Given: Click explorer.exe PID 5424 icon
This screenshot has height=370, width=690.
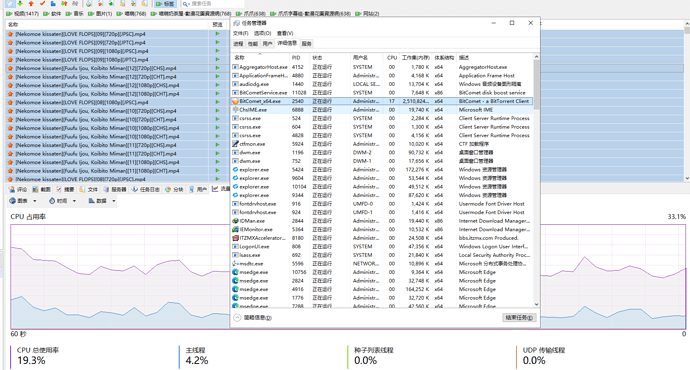Looking at the screenshot, I should 235,169.
